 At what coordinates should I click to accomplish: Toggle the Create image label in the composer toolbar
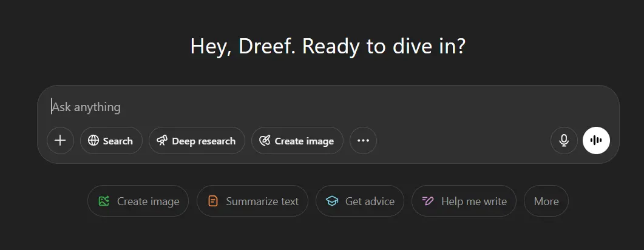click(304, 141)
